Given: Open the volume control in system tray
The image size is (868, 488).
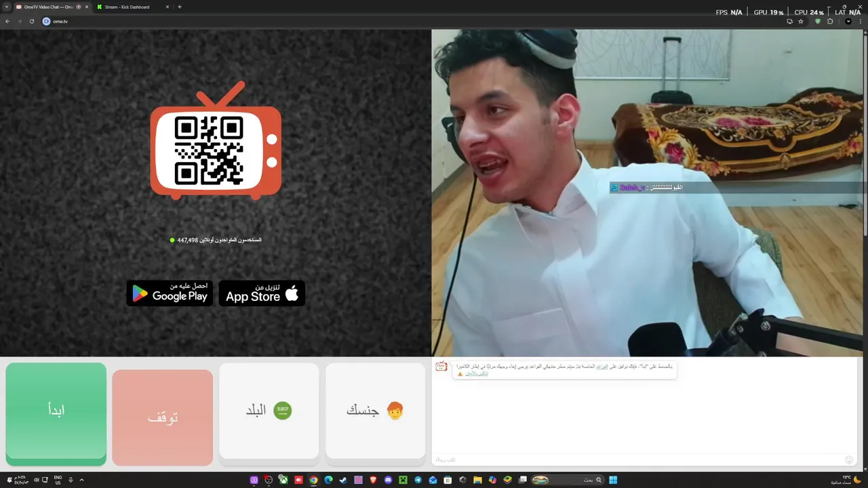Looking at the screenshot, I should pos(36,480).
